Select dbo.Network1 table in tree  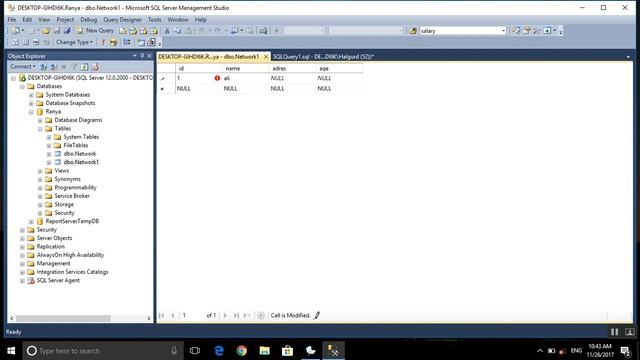(x=81, y=162)
